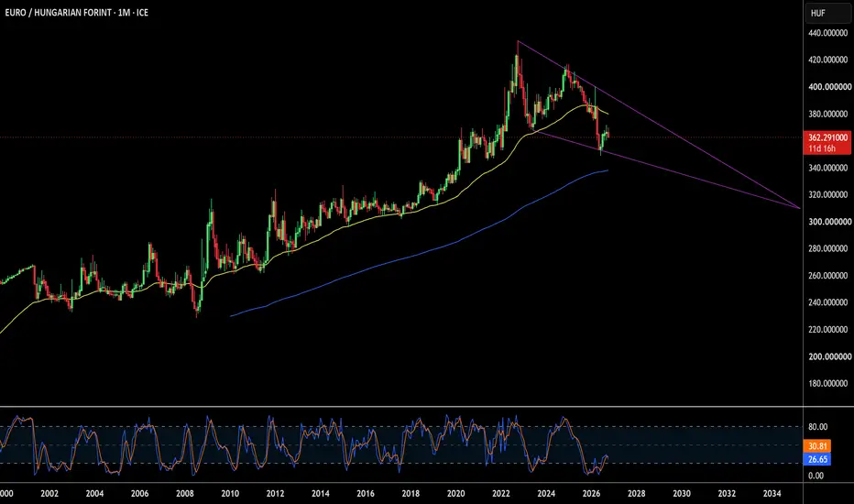Click the EURO / HUNGARIAN FORINT symbol title

(x=76, y=12)
